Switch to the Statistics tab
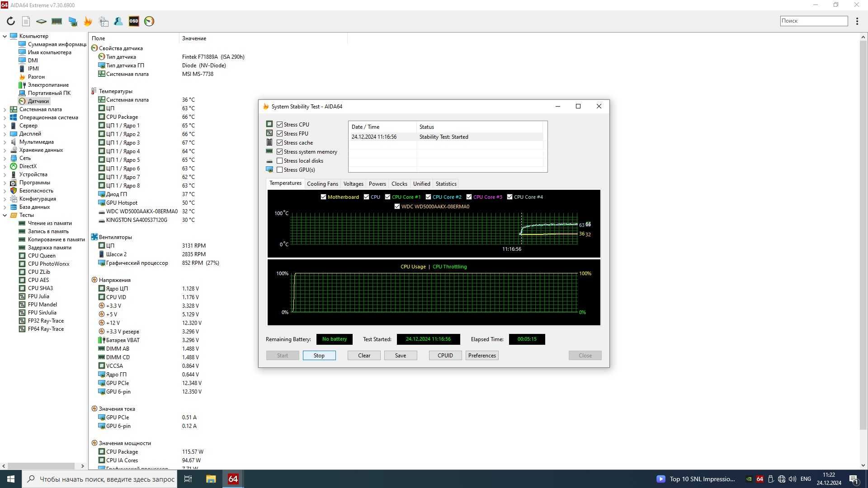The width and height of the screenshot is (868, 488). (x=446, y=184)
